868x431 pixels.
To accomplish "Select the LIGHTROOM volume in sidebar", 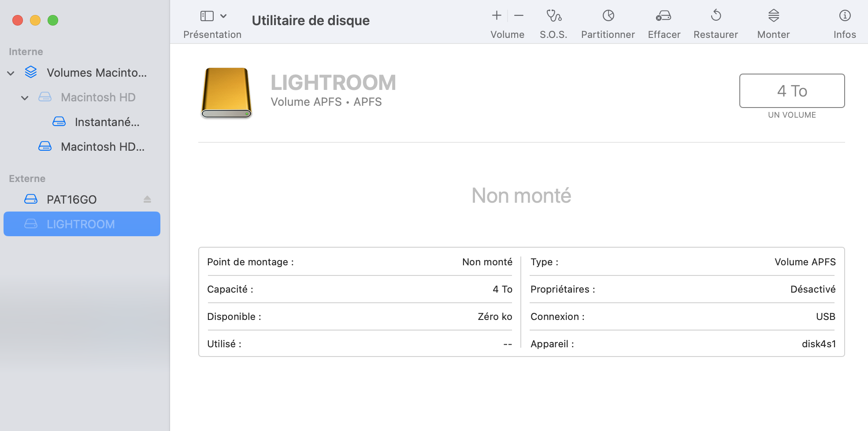I will [x=82, y=224].
